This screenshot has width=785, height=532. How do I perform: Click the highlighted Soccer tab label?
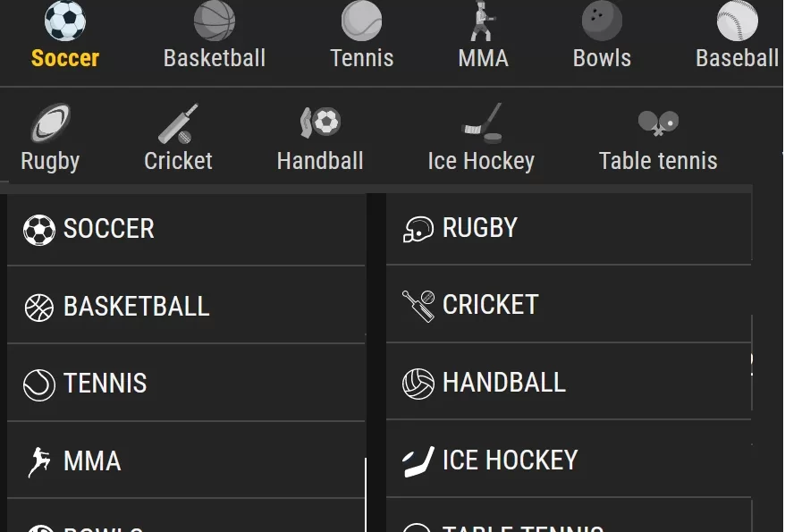(x=65, y=58)
